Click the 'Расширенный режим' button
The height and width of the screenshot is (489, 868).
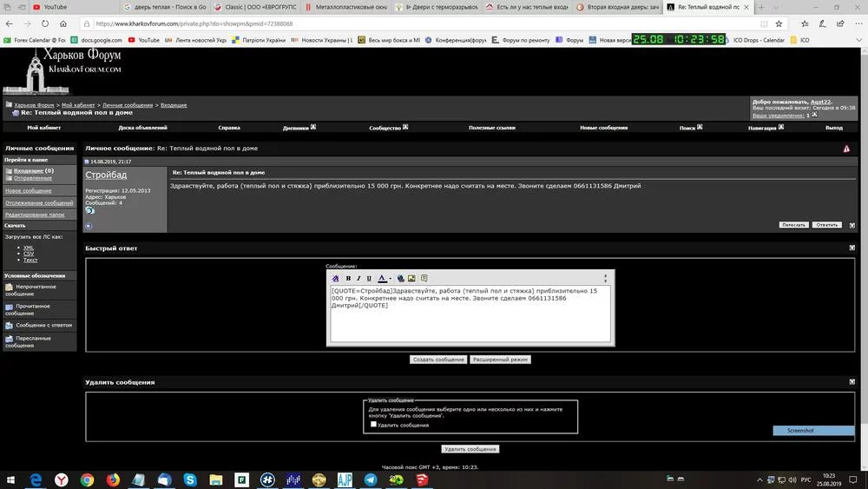(501, 360)
